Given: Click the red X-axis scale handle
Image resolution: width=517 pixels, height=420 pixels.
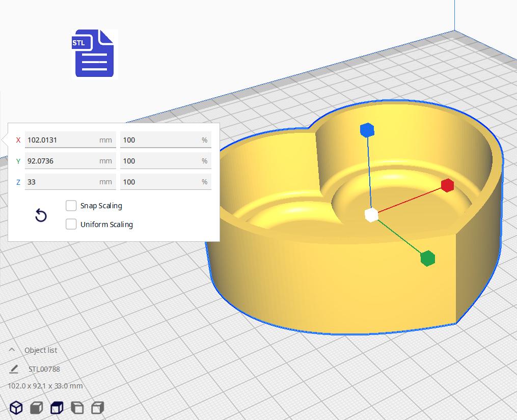Looking at the screenshot, I should pyautogui.click(x=447, y=185).
